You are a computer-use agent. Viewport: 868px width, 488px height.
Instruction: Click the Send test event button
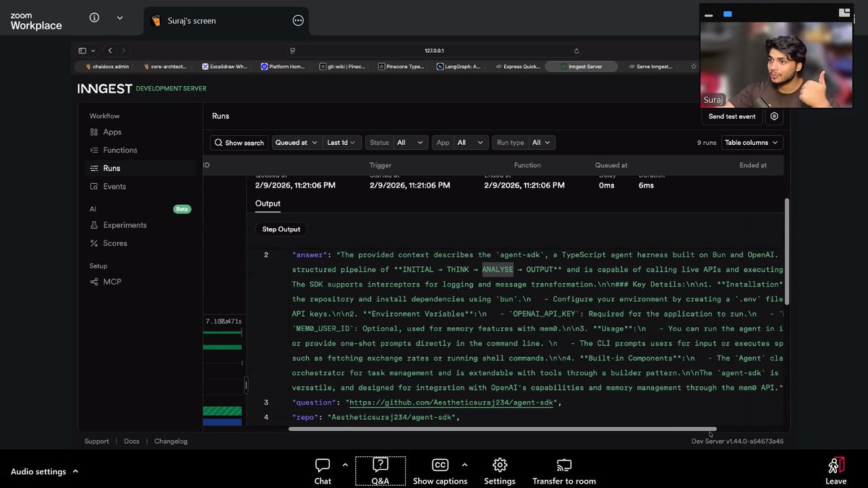click(732, 116)
